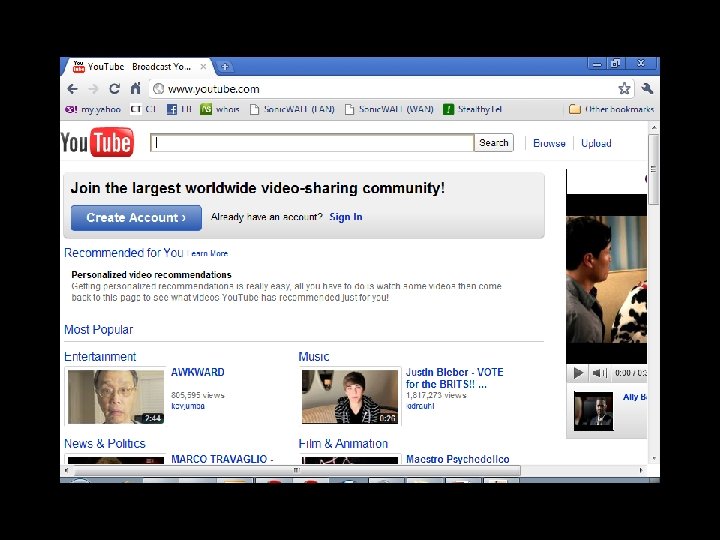
Task: Close the YouTube tab
Action: 203,67
